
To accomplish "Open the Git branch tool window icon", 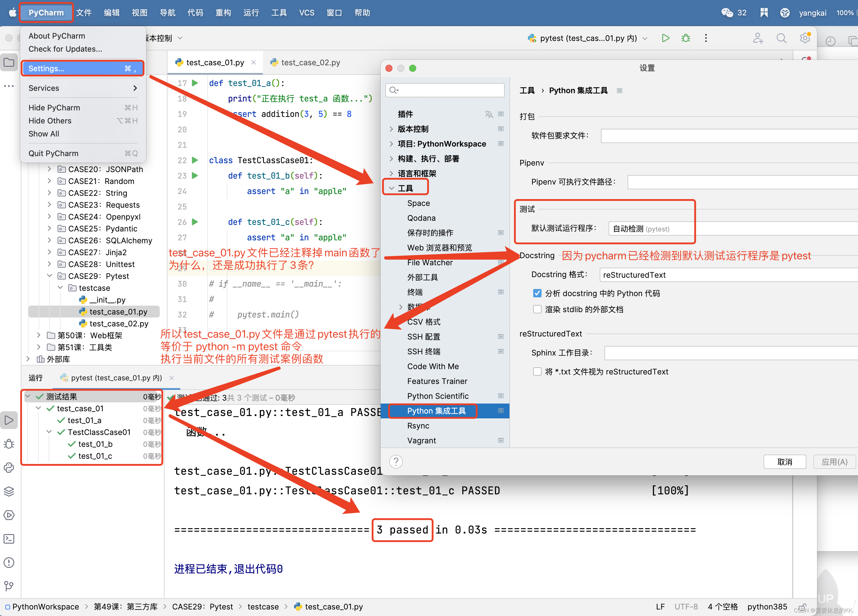I will [x=9, y=586].
